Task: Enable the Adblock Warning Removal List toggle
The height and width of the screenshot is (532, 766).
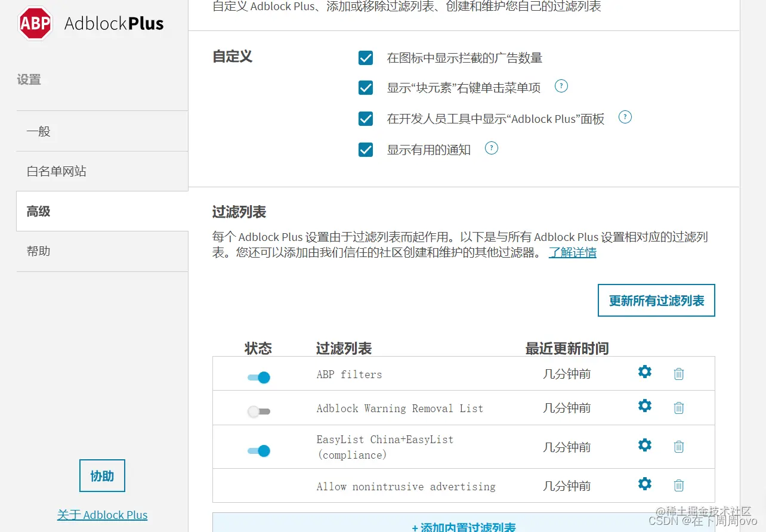Action: [x=259, y=412]
